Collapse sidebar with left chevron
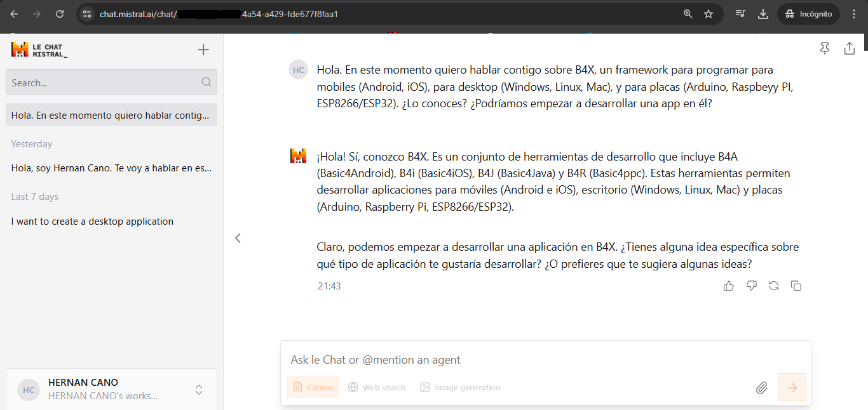 (x=238, y=238)
